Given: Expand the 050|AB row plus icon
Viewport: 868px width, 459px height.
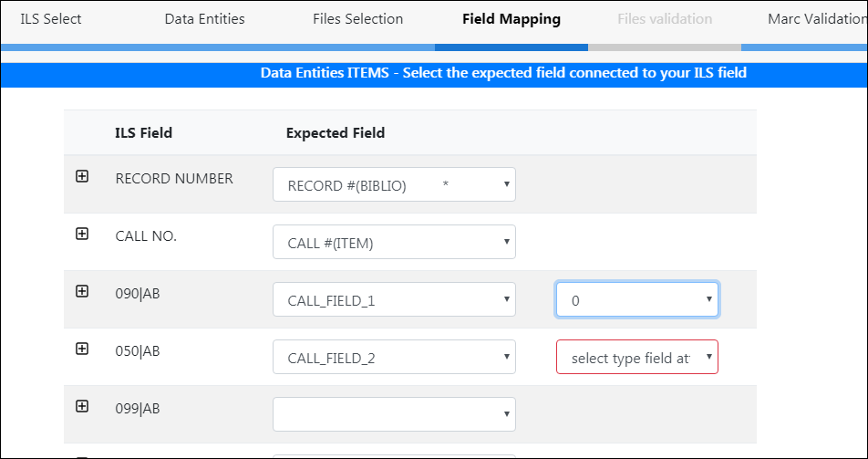Looking at the screenshot, I should (82, 349).
